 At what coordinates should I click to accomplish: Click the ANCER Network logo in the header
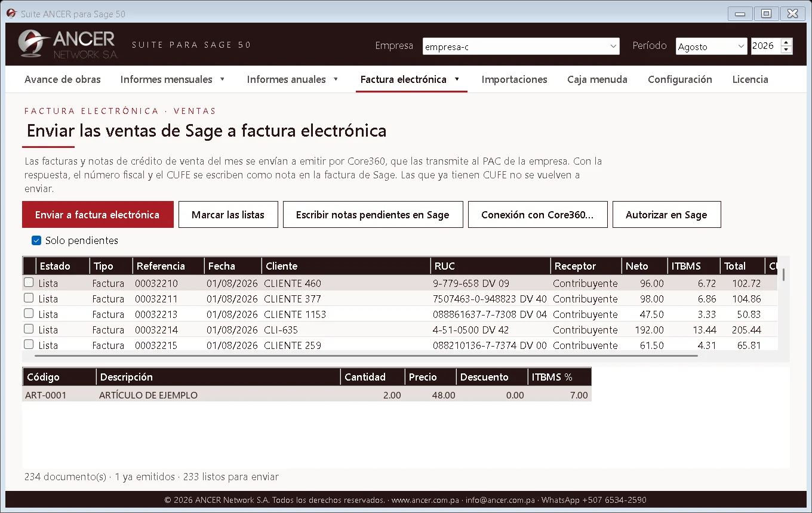pos(67,44)
